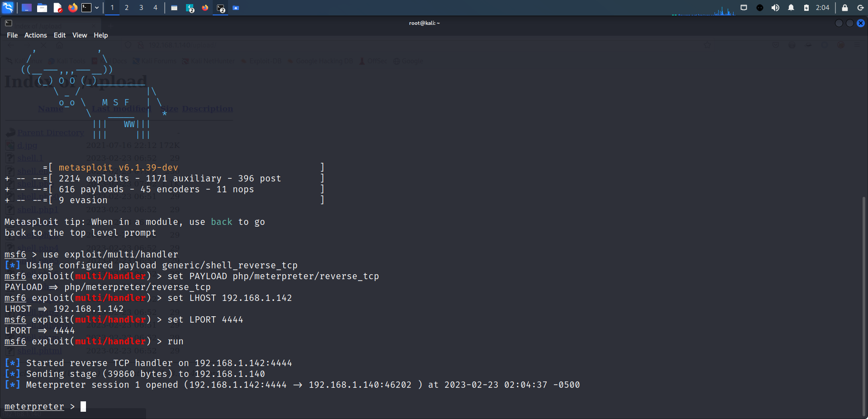Click the 'set LPORT 4444' command
The width and height of the screenshot is (868, 419).
[205, 319]
